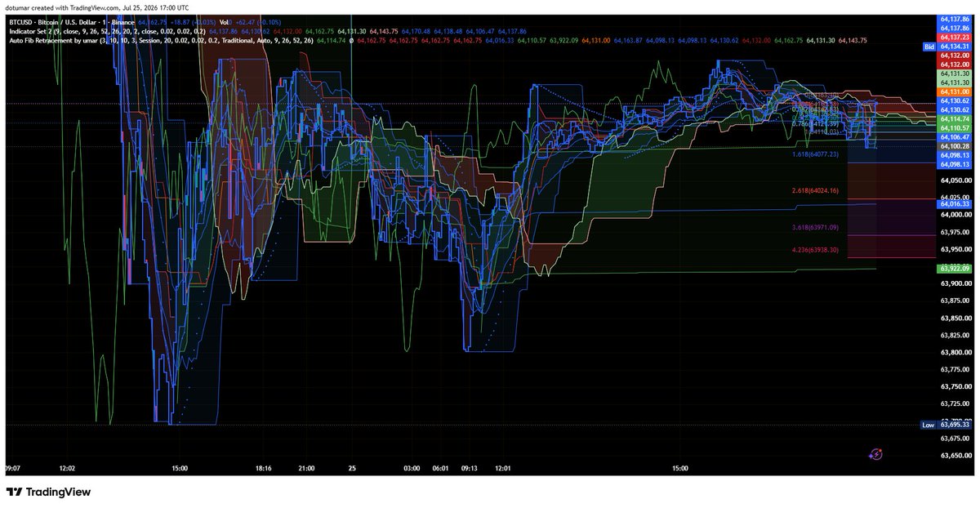
Task: Click the 12:01 time axis label
Action: pyautogui.click(x=501, y=469)
